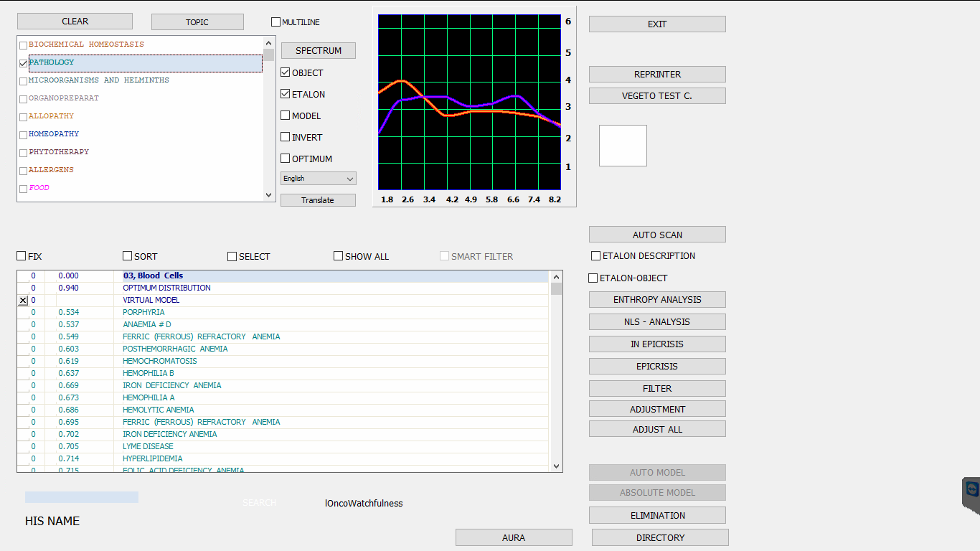Tick the ETALON DESCRIPTION checkbox
Screen dimensions: 980x551
(595, 256)
